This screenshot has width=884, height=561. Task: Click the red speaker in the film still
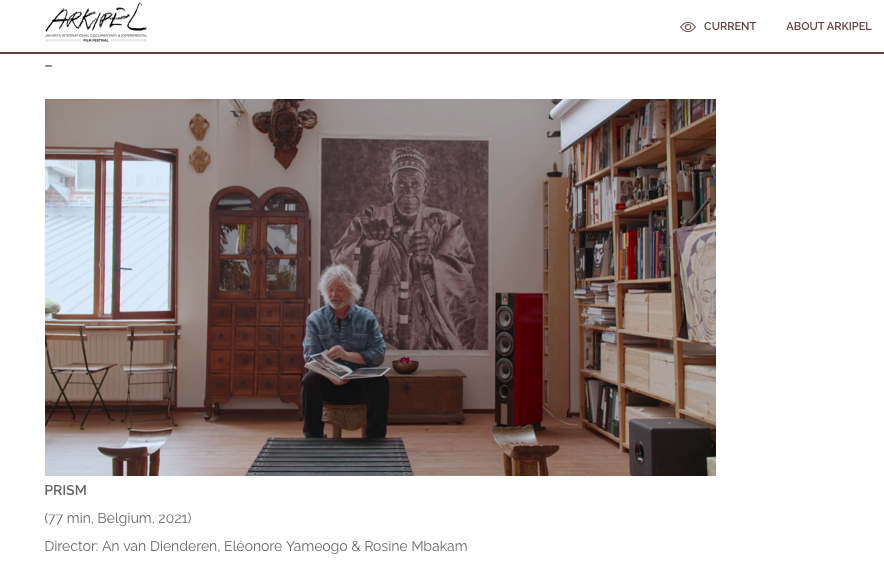pyautogui.click(x=519, y=359)
